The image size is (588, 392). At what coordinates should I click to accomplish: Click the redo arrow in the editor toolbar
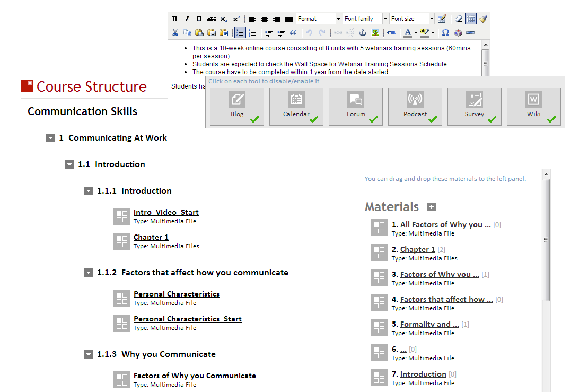coord(322,33)
